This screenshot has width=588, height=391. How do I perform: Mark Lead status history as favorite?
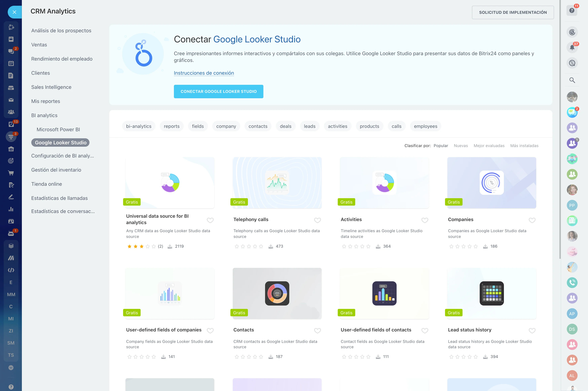tap(532, 330)
